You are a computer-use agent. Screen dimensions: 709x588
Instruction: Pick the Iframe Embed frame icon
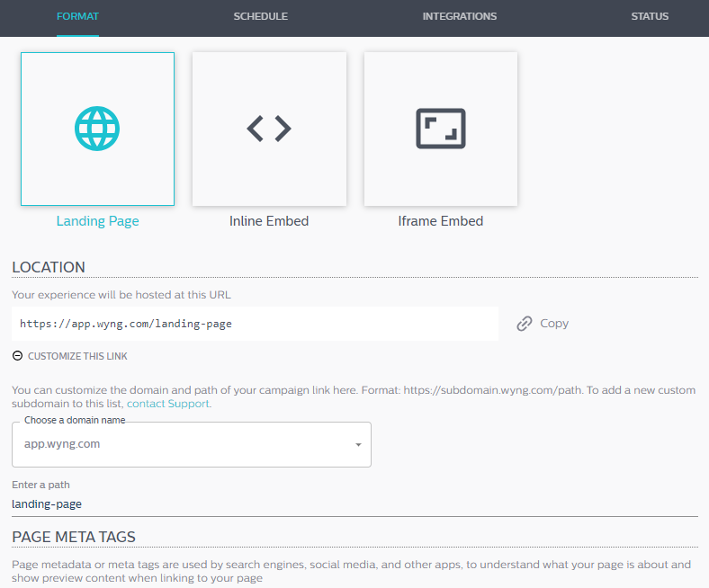point(441,129)
